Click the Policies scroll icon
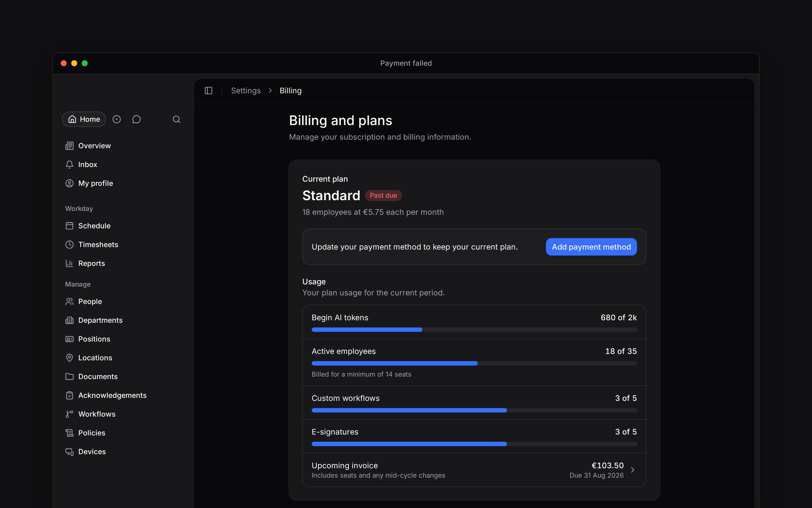 click(70, 433)
